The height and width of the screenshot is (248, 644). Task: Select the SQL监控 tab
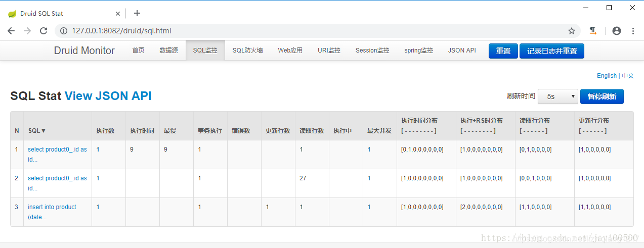[205, 51]
